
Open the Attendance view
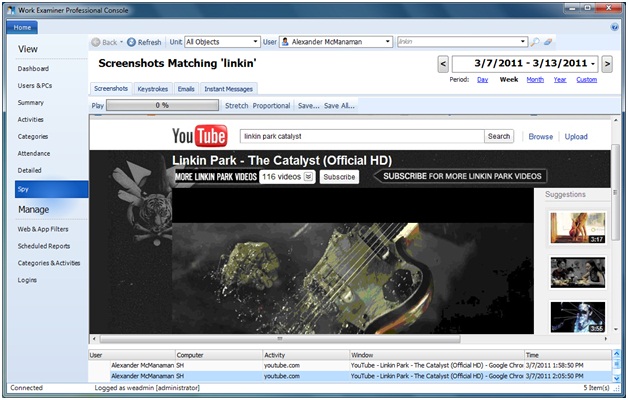pos(34,153)
